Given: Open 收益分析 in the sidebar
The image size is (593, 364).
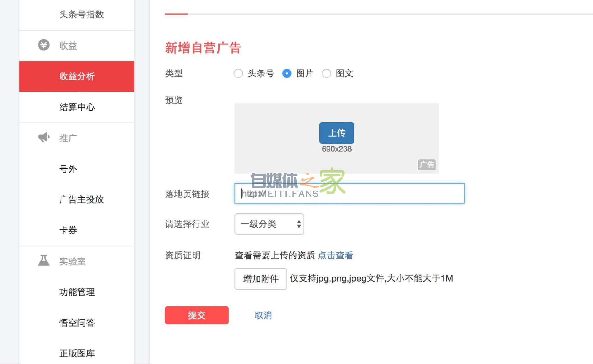Looking at the screenshot, I should [77, 76].
